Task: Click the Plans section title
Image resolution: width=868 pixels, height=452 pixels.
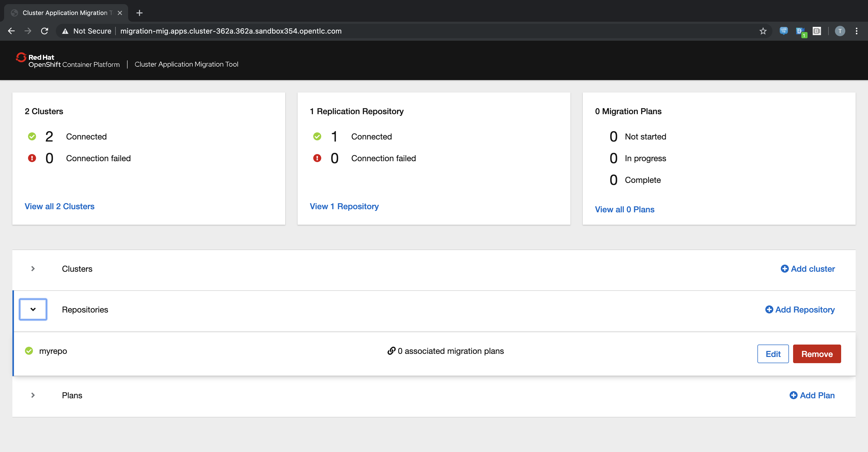Action: point(72,395)
